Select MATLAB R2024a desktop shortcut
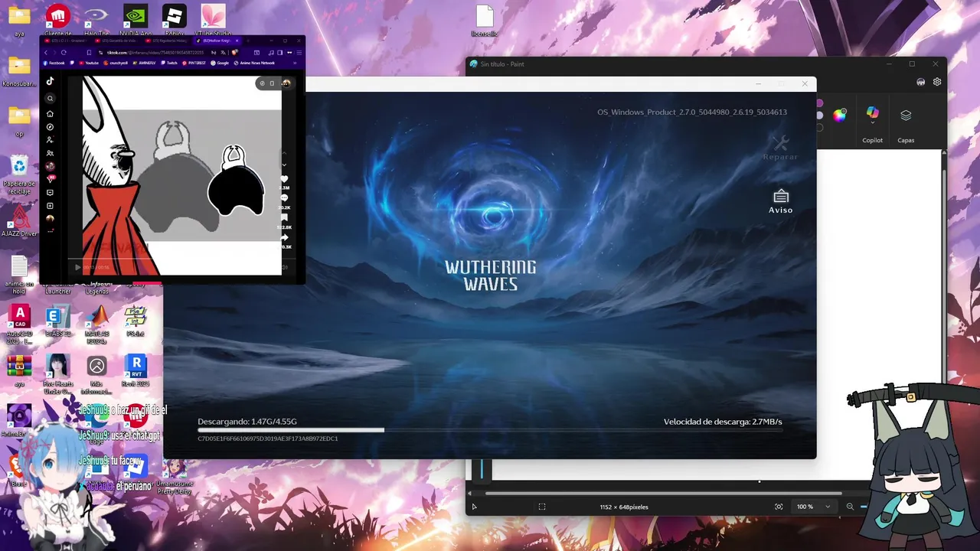The height and width of the screenshot is (551, 980). pyautogui.click(x=97, y=324)
